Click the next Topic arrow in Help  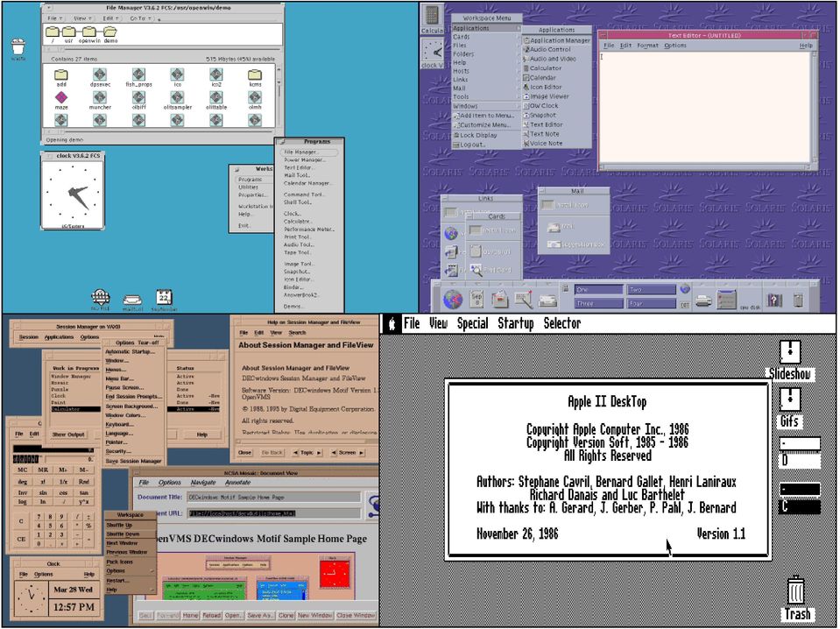[320, 453]
